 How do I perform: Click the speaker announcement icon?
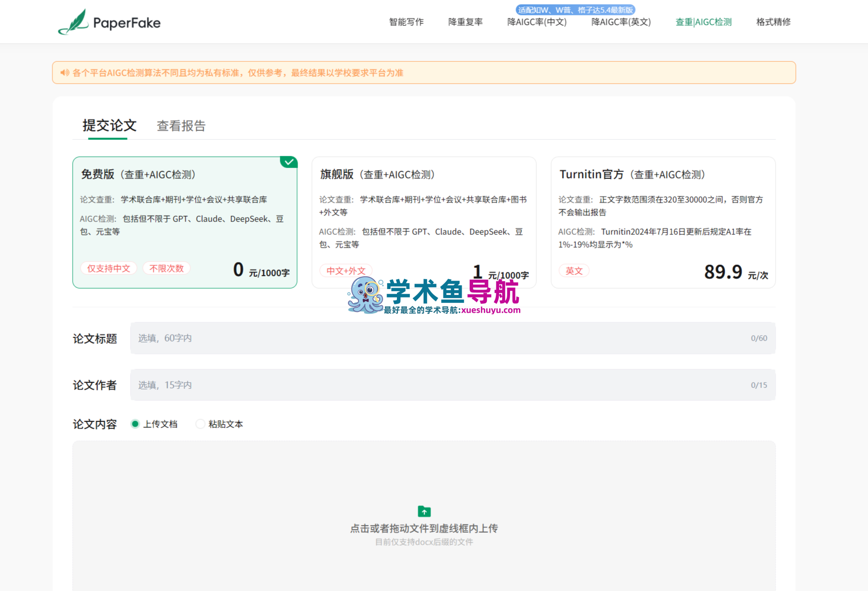[65, 73]
